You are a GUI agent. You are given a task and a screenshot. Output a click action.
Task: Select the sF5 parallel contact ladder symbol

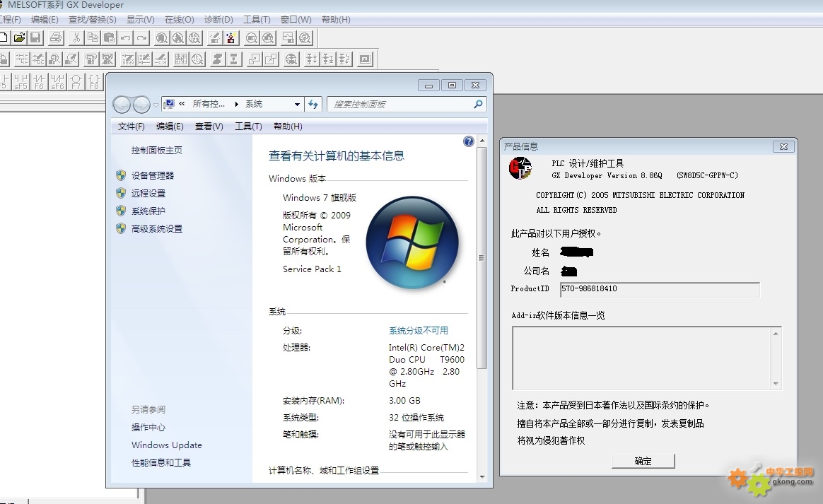pyautogui.click(x=21, y=82)
